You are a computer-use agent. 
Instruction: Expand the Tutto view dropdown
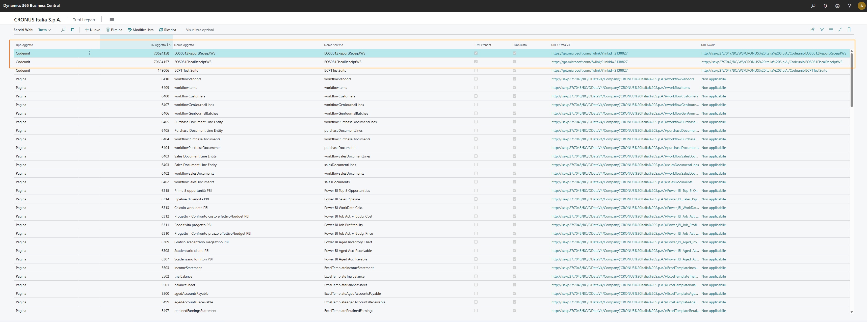click(44, 30)
